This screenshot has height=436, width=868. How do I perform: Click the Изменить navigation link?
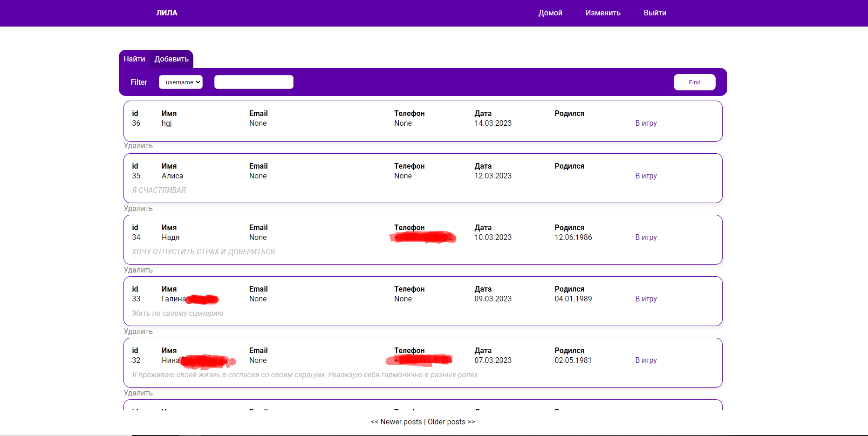pyautogui.click(x=602, y=13)
